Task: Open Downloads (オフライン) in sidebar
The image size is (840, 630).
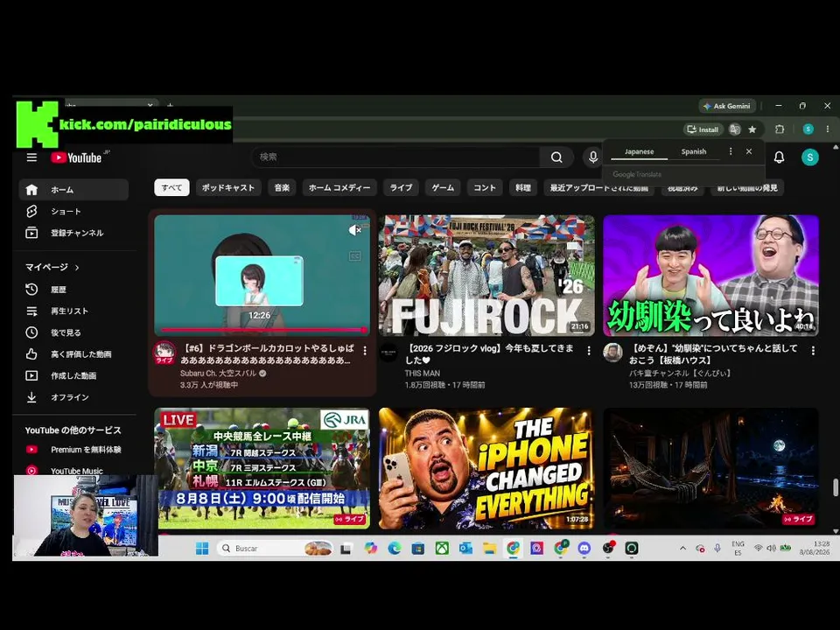Action: coord(73,397)
